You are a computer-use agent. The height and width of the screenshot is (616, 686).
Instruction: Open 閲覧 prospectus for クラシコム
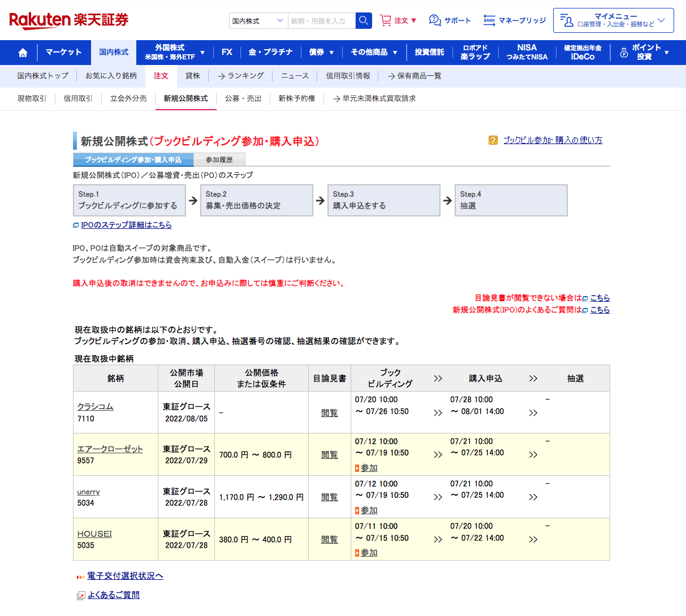(329, 413)
